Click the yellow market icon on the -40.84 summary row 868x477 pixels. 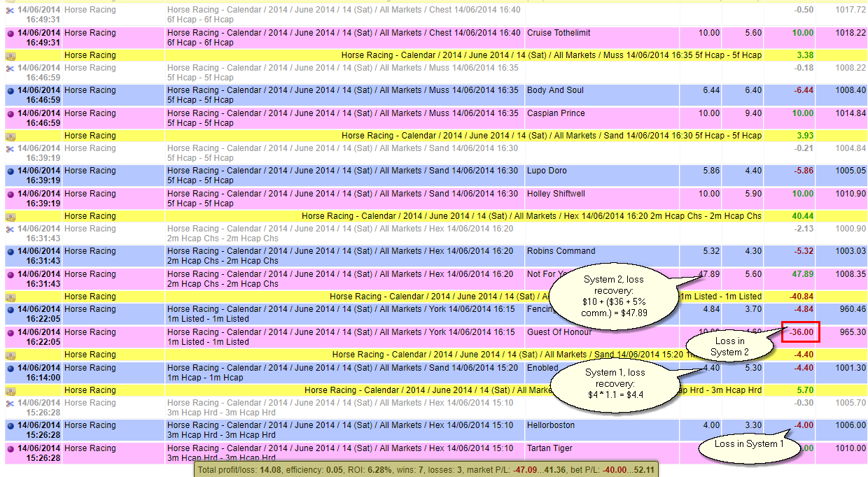point(10,297)
